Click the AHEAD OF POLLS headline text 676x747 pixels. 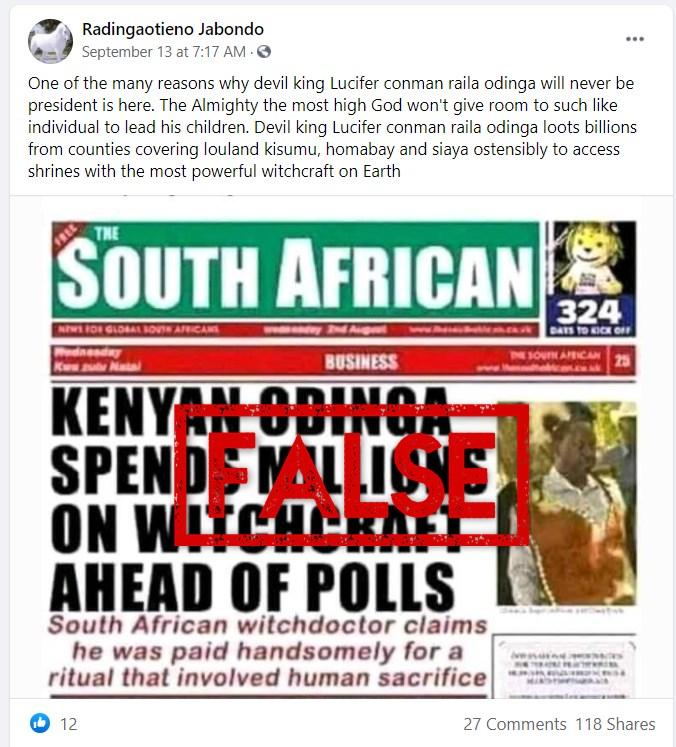tap(252, 587)
